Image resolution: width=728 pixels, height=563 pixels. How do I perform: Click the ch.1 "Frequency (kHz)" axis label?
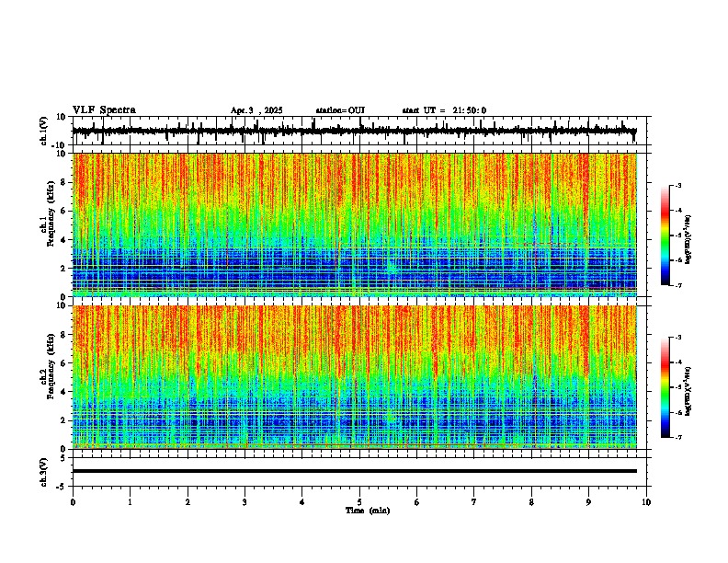51,213
